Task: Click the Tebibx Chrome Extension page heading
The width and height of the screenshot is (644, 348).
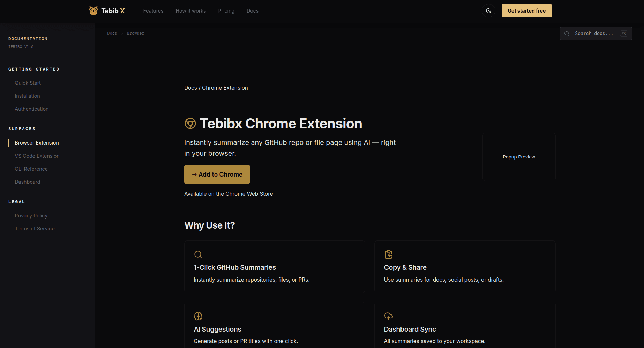Action: [281, 124]
